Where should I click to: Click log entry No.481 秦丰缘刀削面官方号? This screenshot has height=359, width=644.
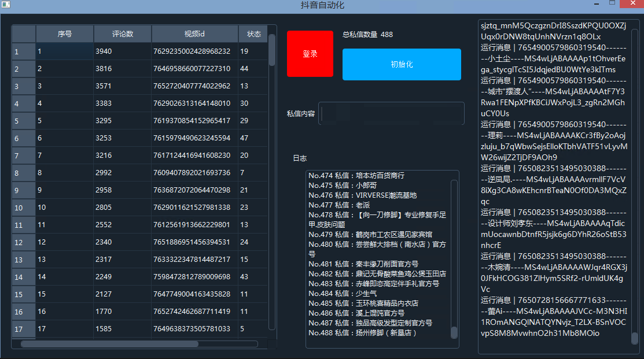click(x=363, y=264)
